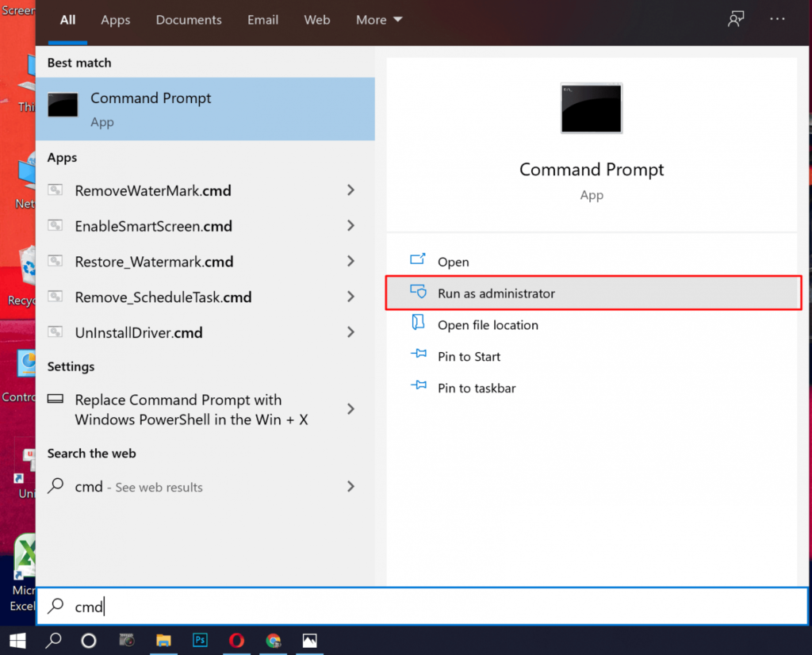The image size is (812, 655).
Task: Open the Documents search tab
Action: pyautogui.click(x=189, y=20)
